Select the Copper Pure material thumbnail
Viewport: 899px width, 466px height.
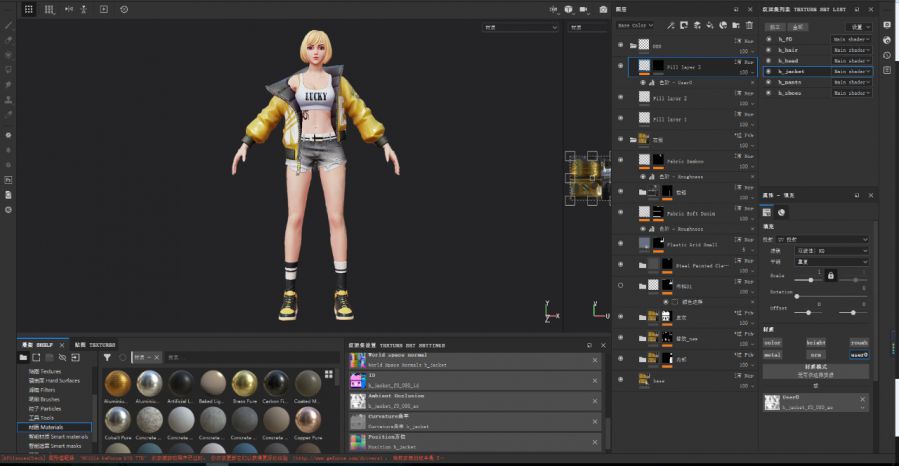[308, 419]
